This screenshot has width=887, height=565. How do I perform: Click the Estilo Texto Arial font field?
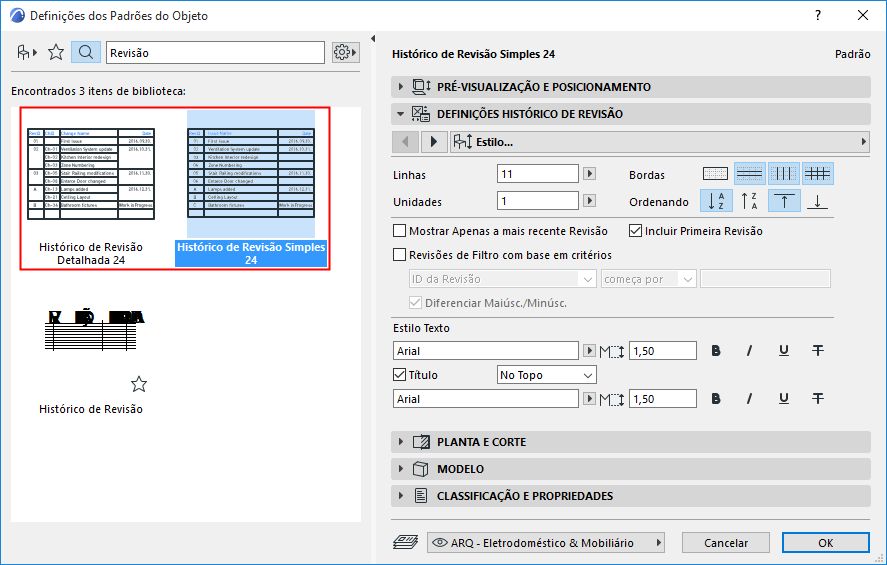[486, 351]
